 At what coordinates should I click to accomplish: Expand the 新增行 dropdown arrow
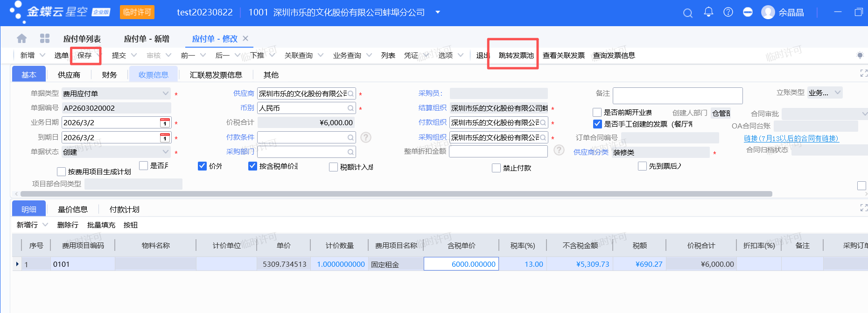pyautogui.click(x=45, y=225)
